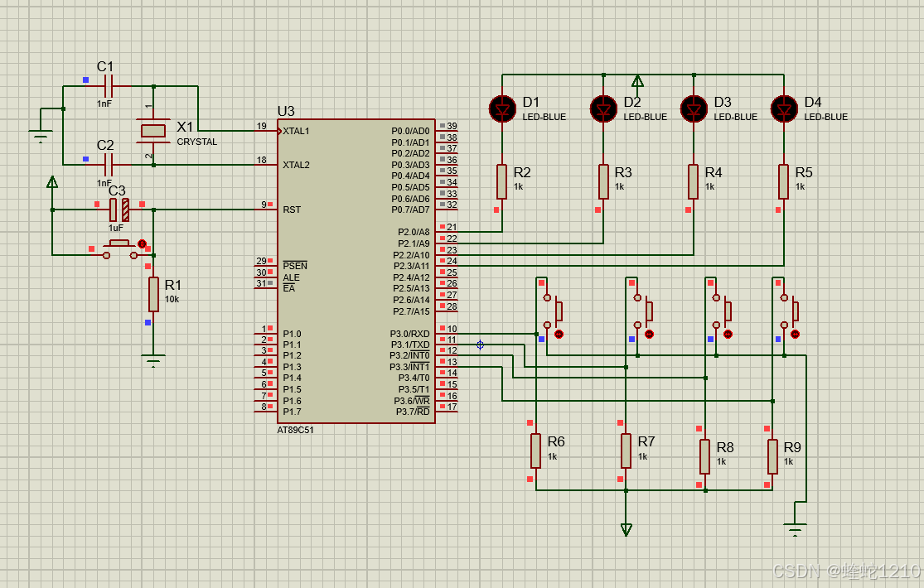Click pin number 9 on U3
Image resolution: width=924 pixels, height=588 pixels.
(264, 205)
